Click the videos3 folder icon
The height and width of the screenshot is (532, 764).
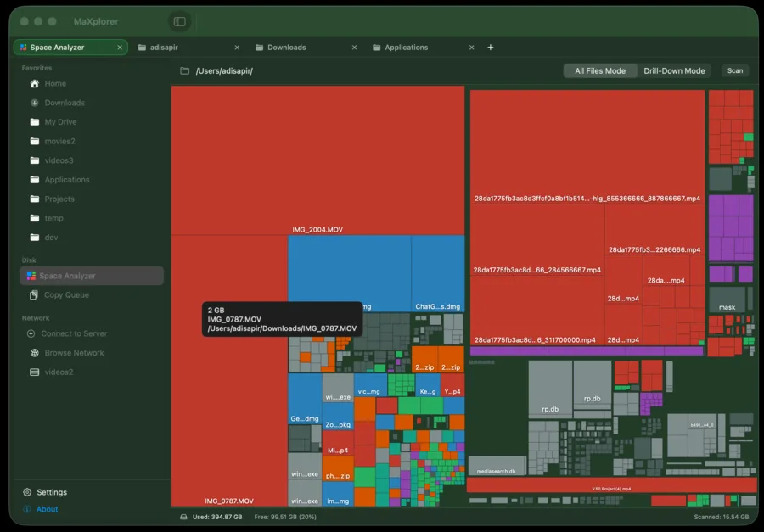click(x=35, y=160)
